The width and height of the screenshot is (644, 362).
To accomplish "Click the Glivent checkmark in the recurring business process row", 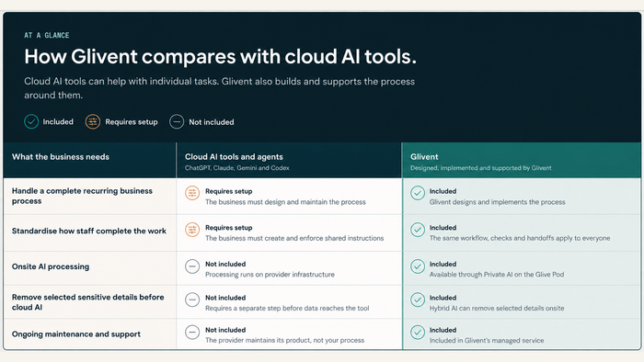I will [x=418, y=193].
